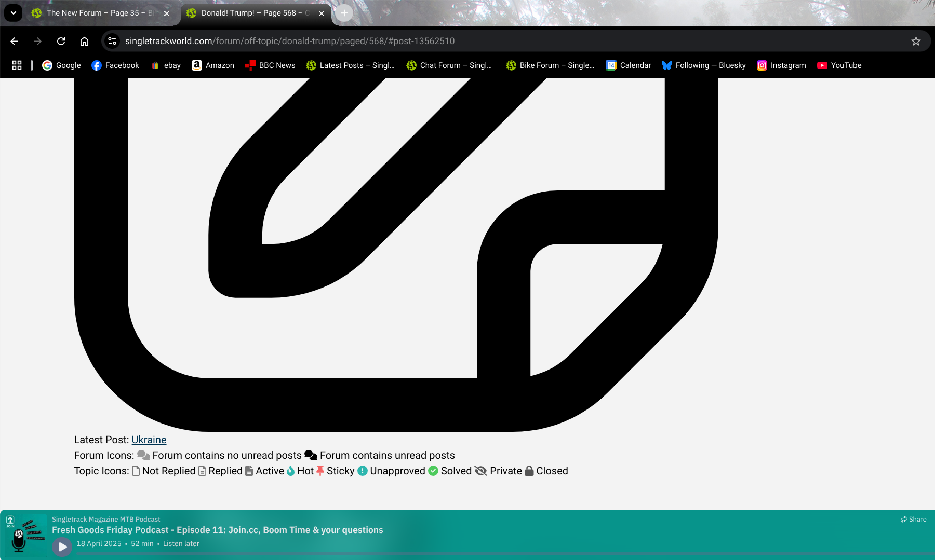The width and height of the screenshot is (935, 560).
Task: Open the apps grid in bookmarks bar
Action: point(17,65)
